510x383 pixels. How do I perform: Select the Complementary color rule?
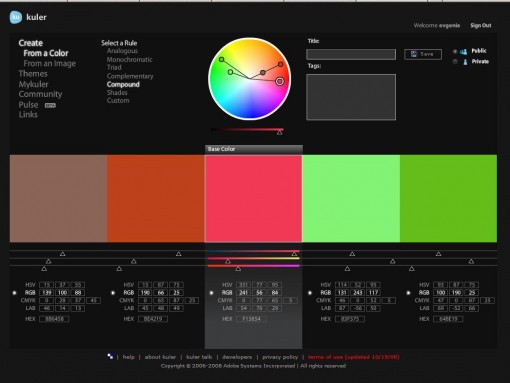tap(130, 76)
